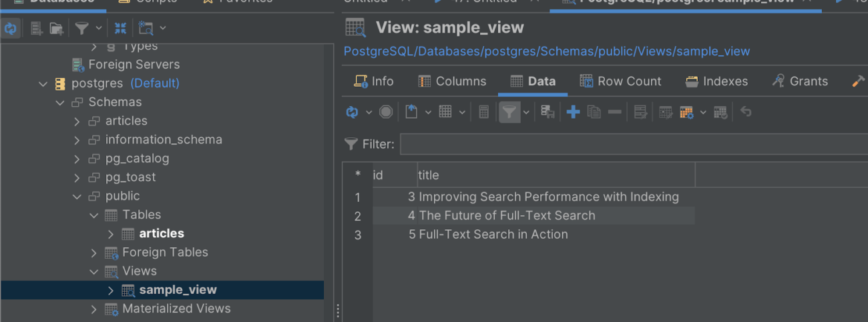
Task: Click refresh icon in Databases panel toolbar
Action: pos(10,28)
